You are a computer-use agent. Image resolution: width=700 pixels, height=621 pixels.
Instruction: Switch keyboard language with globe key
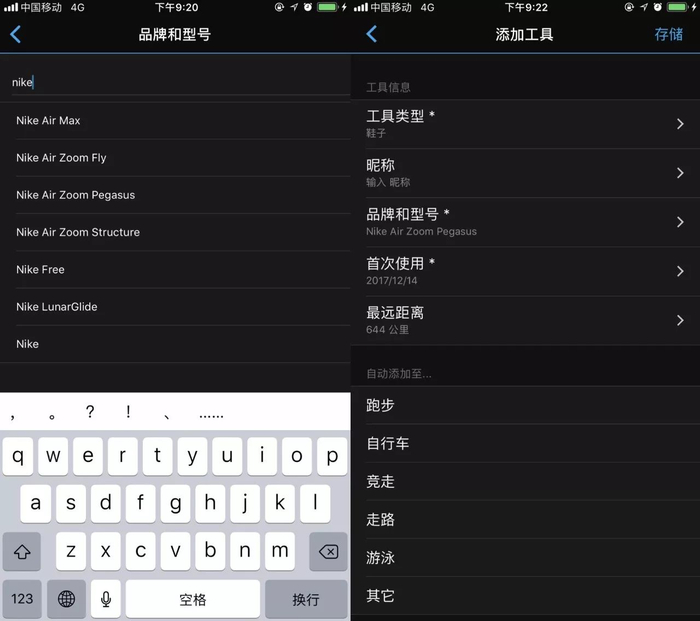click(x=67, y=599)
